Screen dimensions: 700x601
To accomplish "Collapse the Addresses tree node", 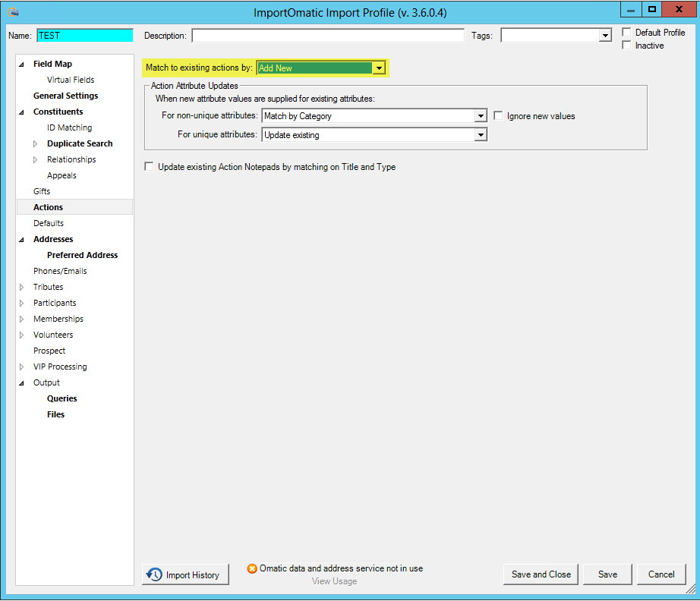I will click(x=21, y=240).
